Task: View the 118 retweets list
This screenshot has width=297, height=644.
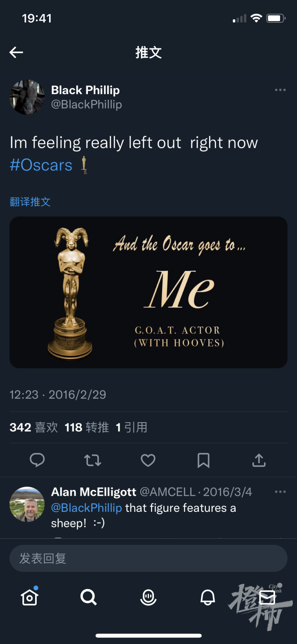Action: 87,427
